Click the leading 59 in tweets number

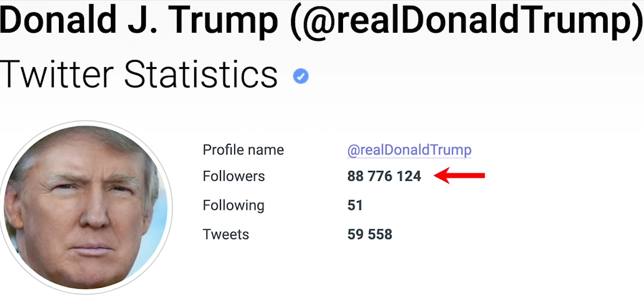point(355,234)
